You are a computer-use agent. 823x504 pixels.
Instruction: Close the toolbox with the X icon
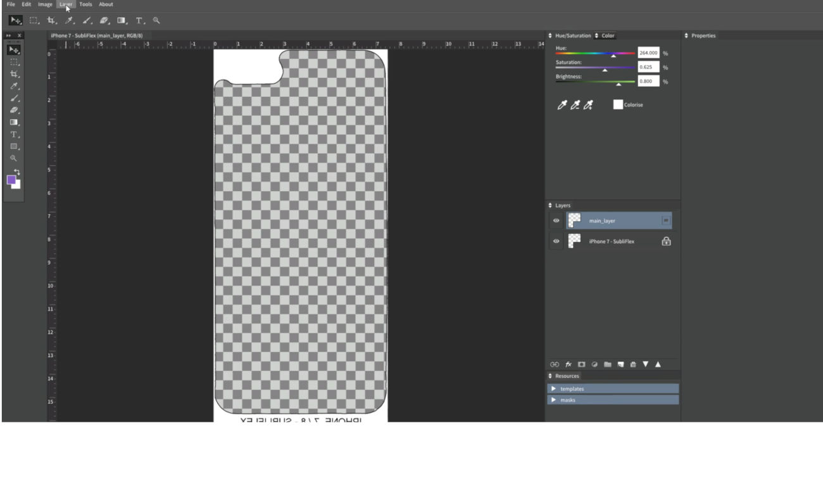(x=20, y=35)
